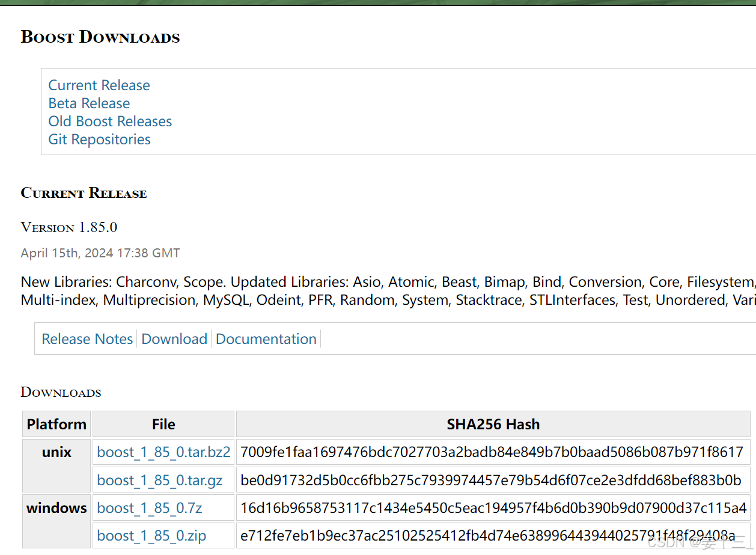Download boost_1_85_0.tar.bz2
This screenshot has height=555, width=756.
point(163,452)
